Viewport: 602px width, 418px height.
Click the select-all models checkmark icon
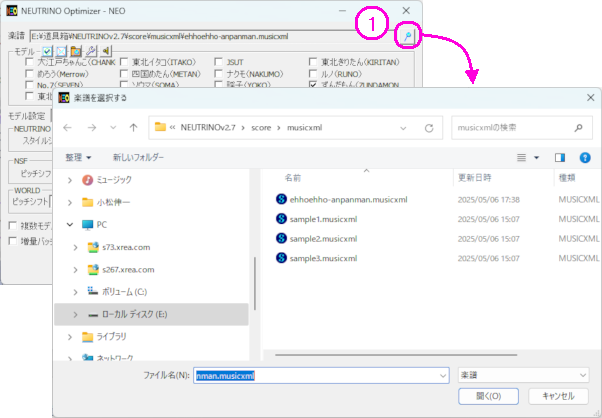47,51
